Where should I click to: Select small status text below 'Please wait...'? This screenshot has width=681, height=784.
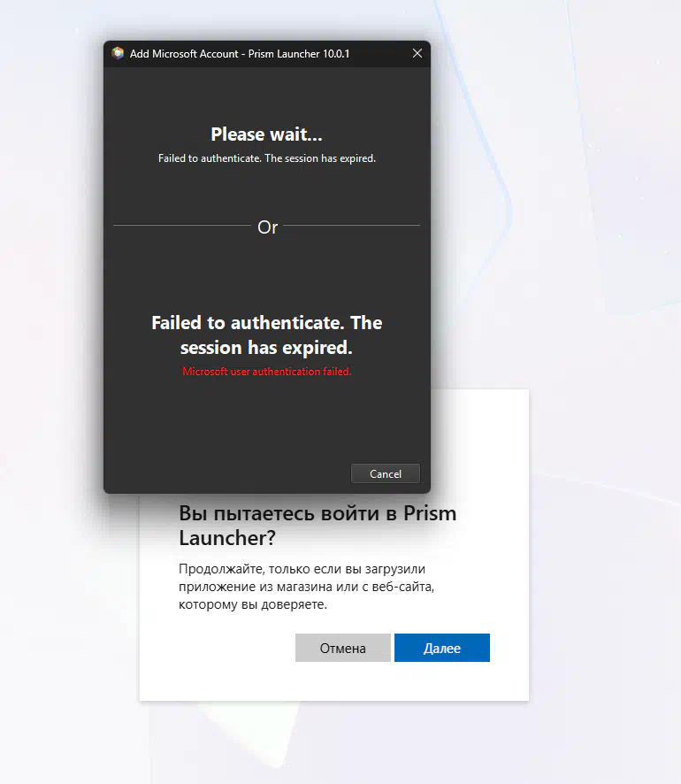click(x=267, y=158)
